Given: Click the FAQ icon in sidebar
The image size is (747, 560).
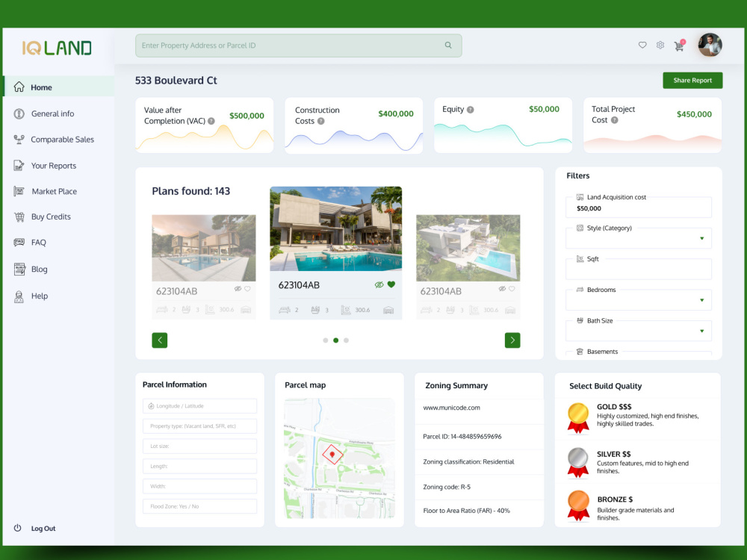Looking at the screenshot, I should (19, 243).
